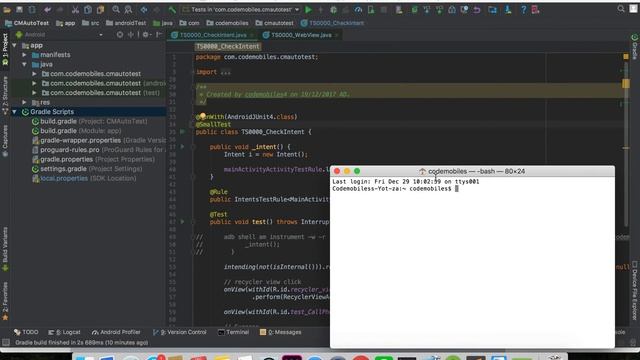Run the selected test configuration
The width and height of the screenshot is (640, 360).
[309, 9]
